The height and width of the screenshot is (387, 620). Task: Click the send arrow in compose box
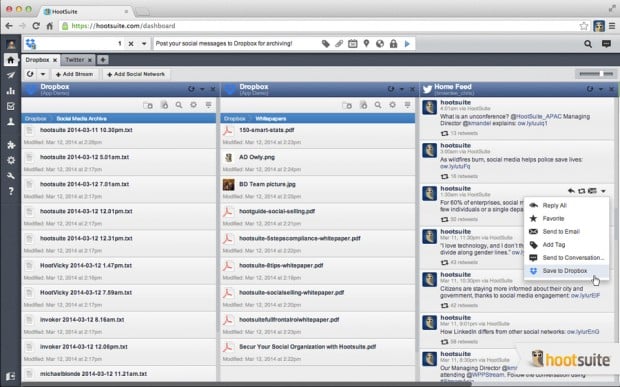pos(407,43)
